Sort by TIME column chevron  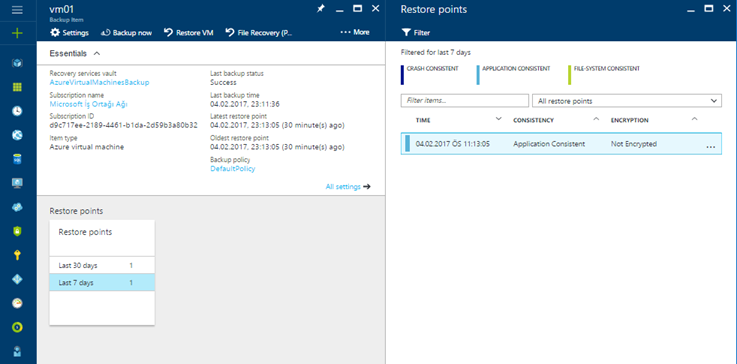coord(499,119)
